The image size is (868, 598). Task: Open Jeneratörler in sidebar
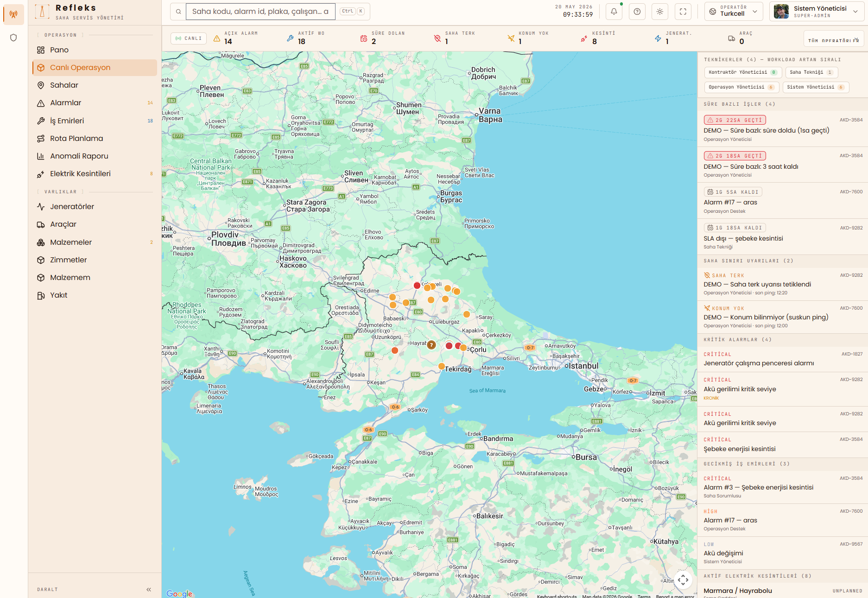click(x=95, y=207)
